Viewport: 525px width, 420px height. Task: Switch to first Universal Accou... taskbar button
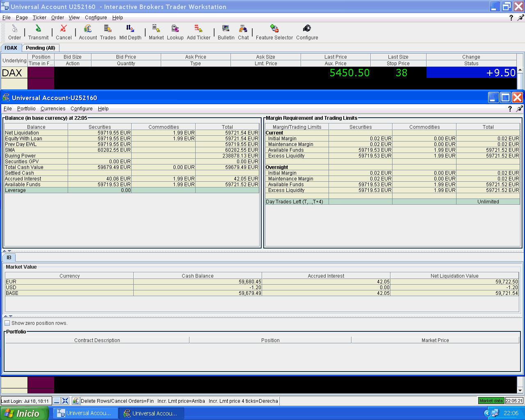pos(85,413)
